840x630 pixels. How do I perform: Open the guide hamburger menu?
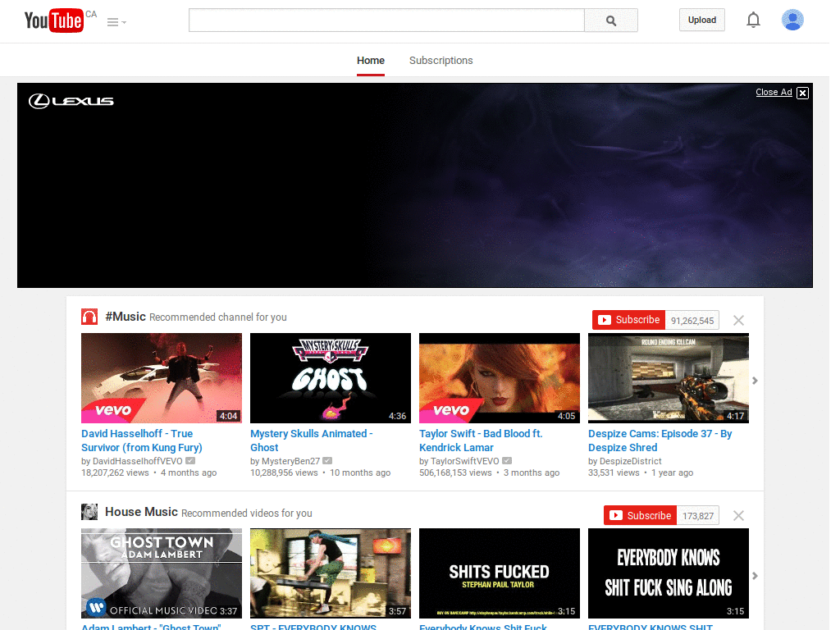coord(116,22)
